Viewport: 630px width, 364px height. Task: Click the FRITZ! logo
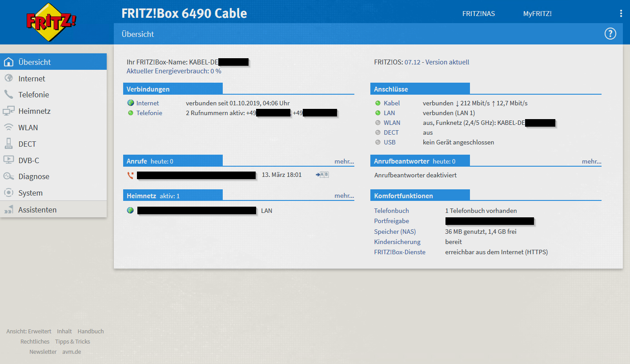(x=51, y=22)
